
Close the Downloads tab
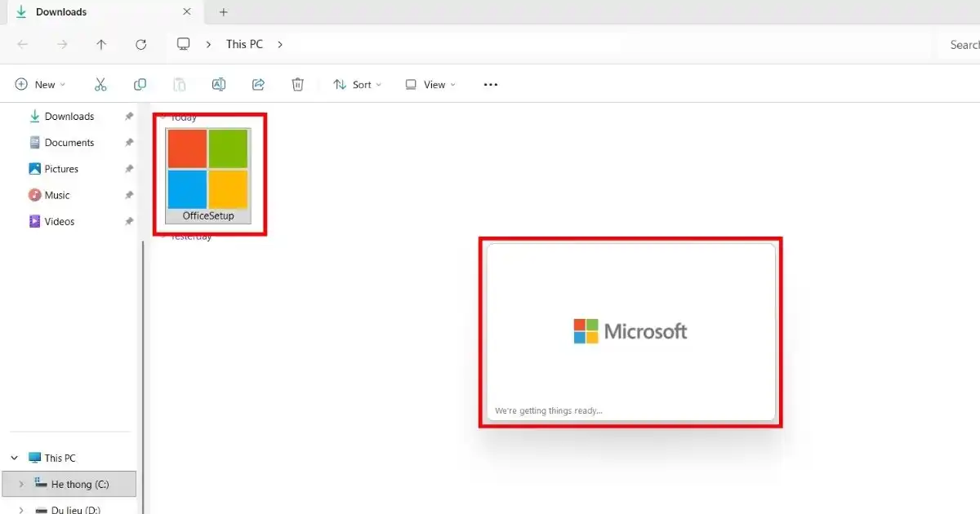(x=187, y=12)
